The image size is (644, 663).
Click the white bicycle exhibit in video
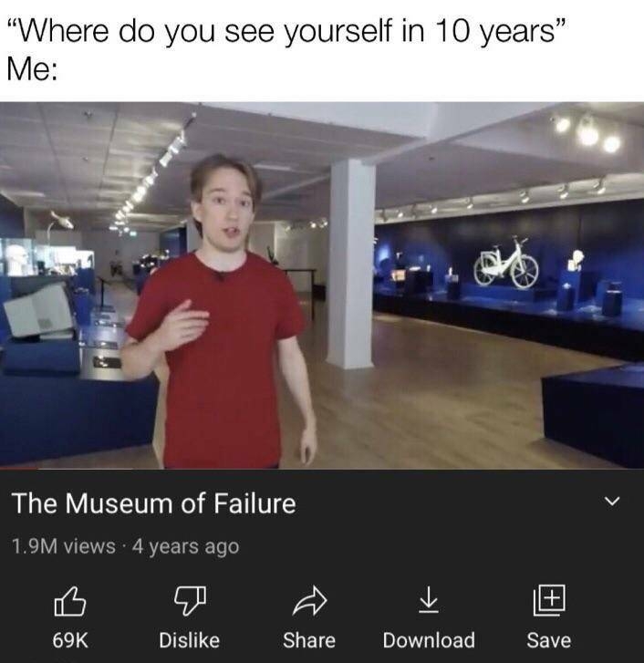[x=505, y=263]
